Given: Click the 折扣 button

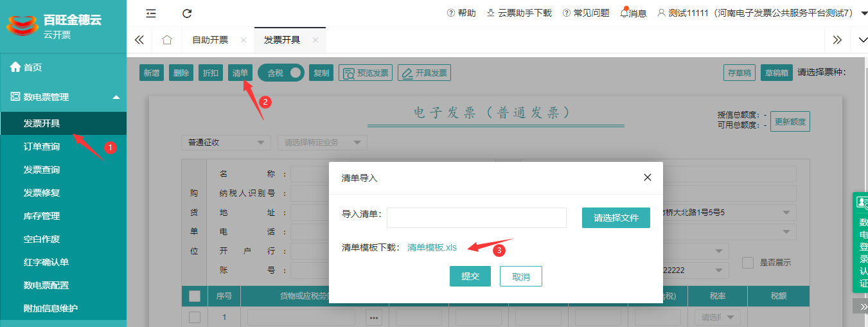Looking at the screenshot, I should (211, 73).
